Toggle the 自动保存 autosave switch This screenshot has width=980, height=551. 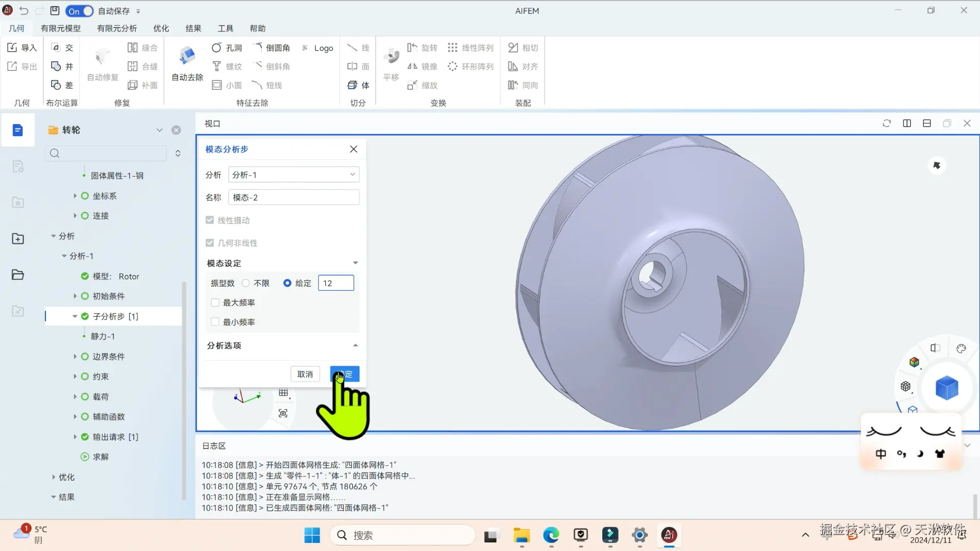(x=80, y=11)
